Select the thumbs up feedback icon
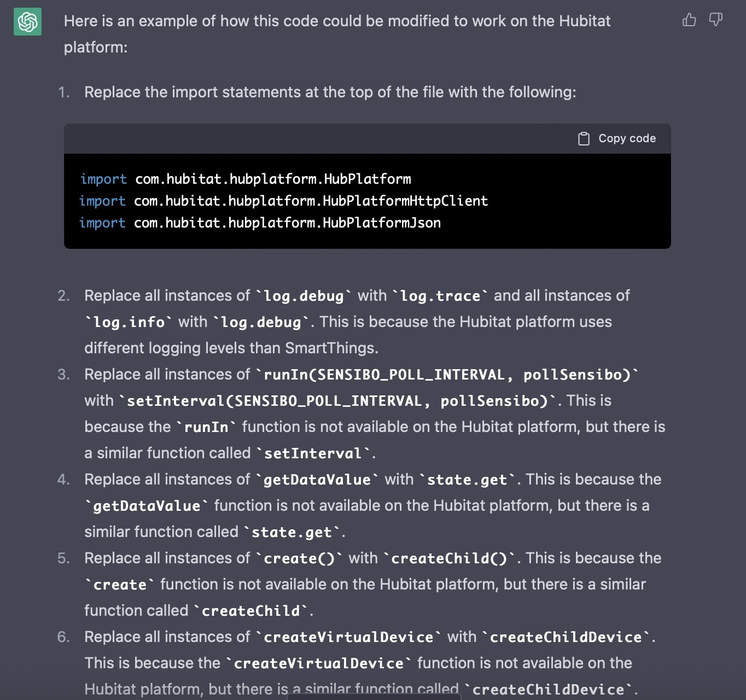The image size is (746, 700). click(x=689, y=20)
